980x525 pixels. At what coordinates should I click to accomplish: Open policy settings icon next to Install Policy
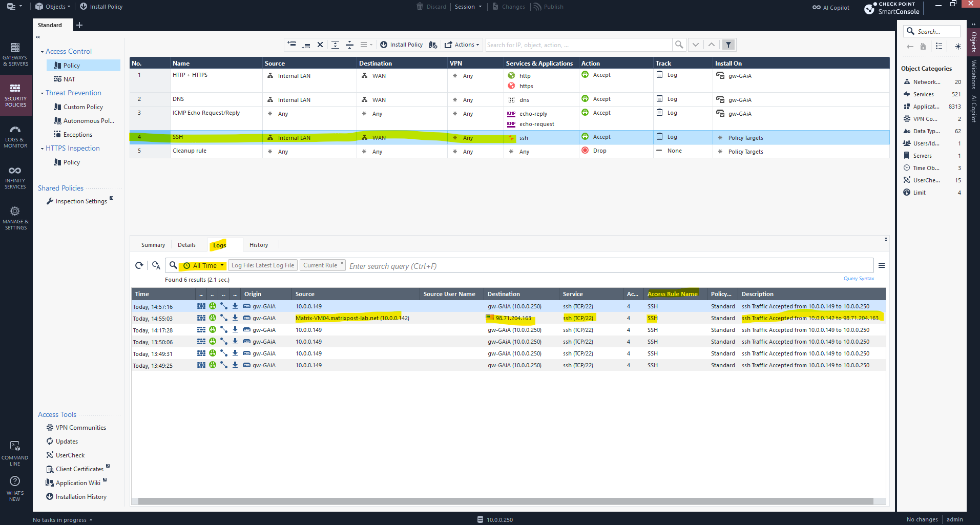click(x=433, y=45)
